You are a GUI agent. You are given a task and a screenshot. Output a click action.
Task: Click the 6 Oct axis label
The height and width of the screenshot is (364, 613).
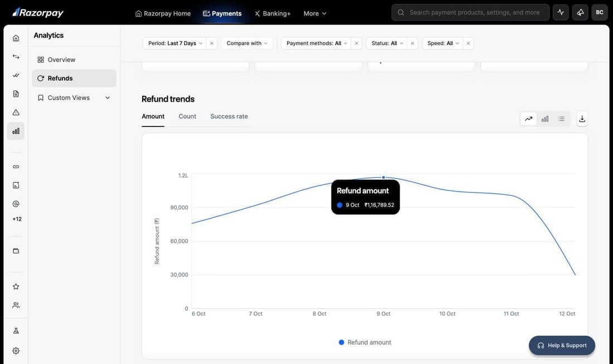(198, 313)
